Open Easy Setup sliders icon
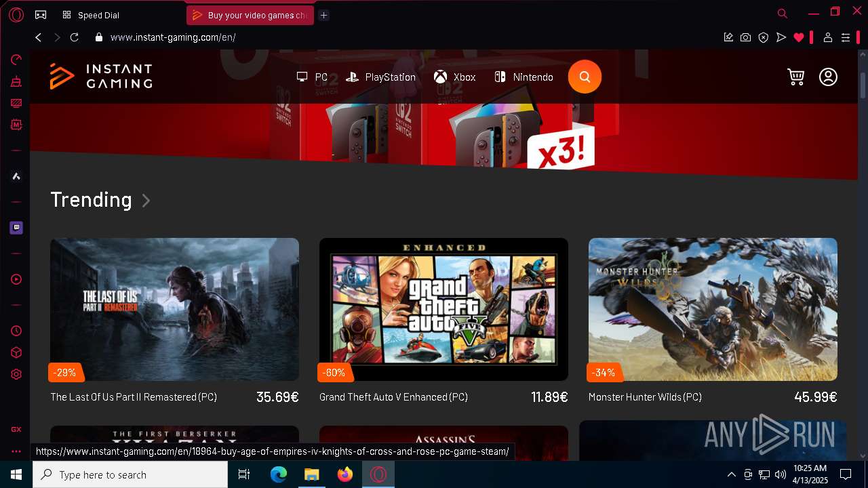 tap(846, 37)
